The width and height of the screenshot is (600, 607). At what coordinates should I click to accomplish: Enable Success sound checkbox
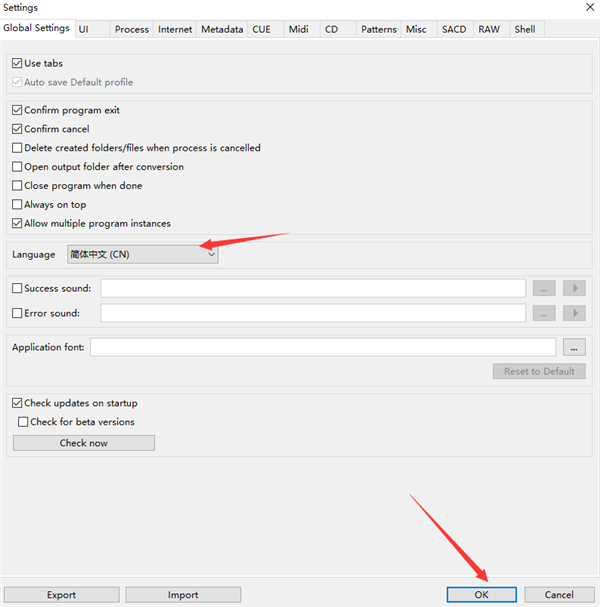17,289
